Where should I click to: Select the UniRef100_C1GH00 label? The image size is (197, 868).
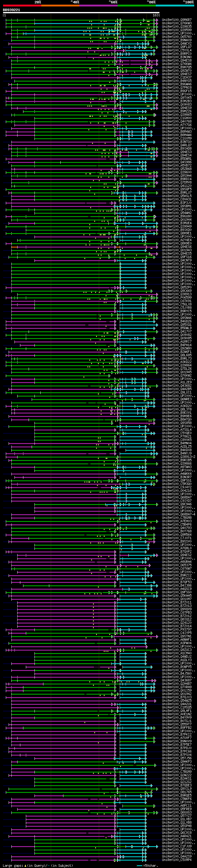click(177, 118)
